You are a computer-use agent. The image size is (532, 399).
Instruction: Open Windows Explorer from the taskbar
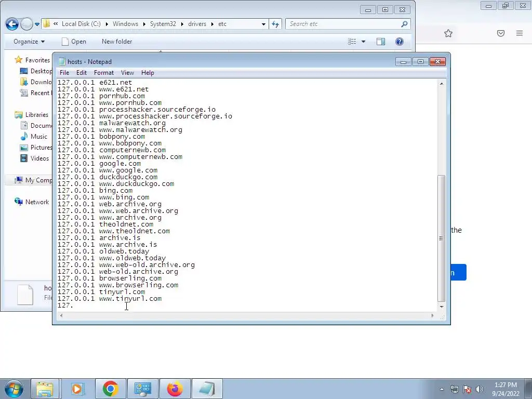(x=45, y=389)
